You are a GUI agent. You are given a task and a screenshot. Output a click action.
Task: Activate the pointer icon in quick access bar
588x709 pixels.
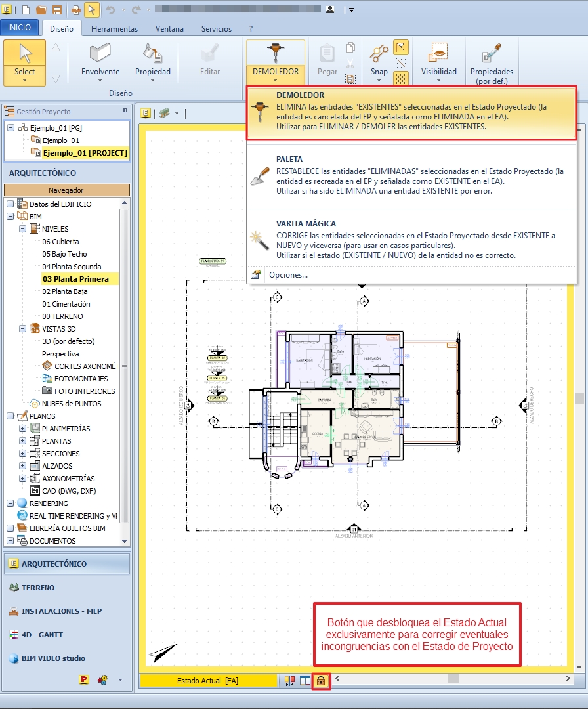click(x=91, y=9)
